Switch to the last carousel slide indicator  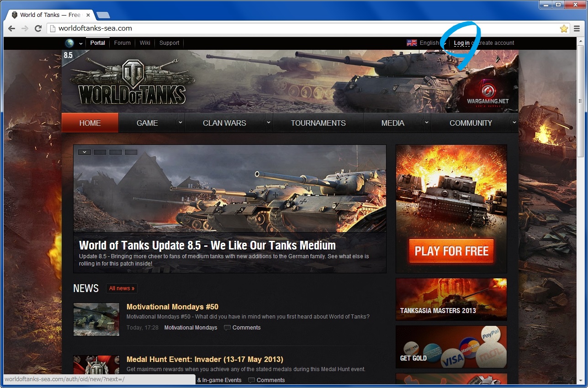131,152
